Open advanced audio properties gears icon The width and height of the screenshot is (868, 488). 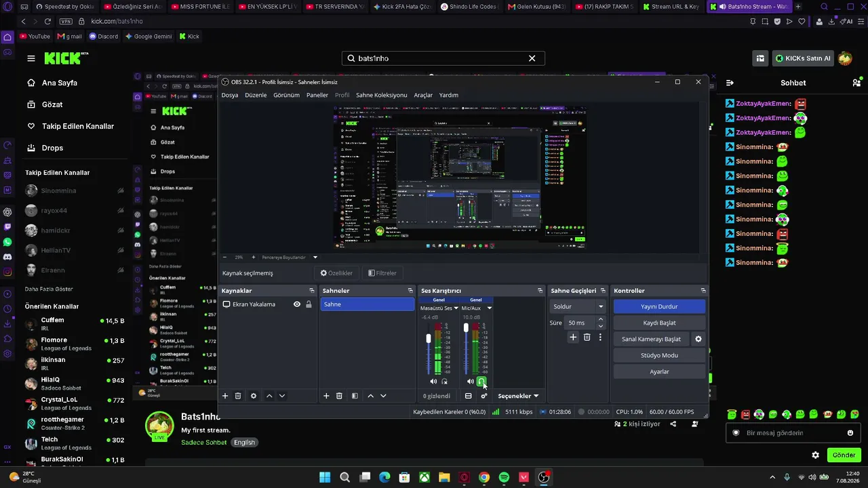pyautogui.click(x=484, y=396)
